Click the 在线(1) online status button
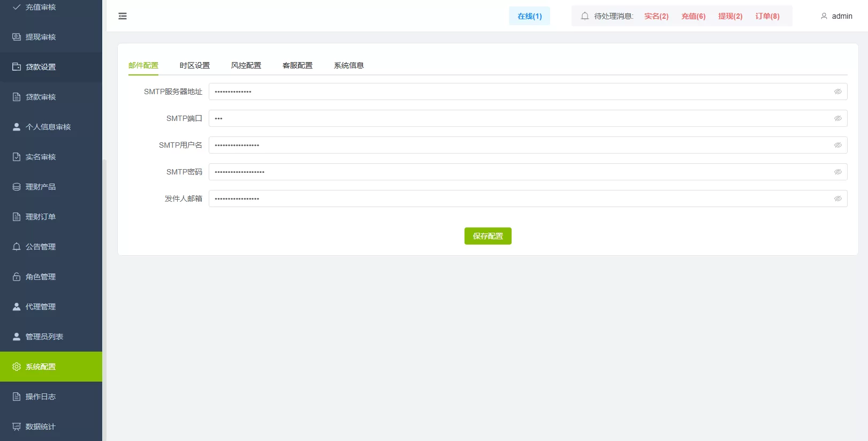868x441 pixels. click(530, 16)
